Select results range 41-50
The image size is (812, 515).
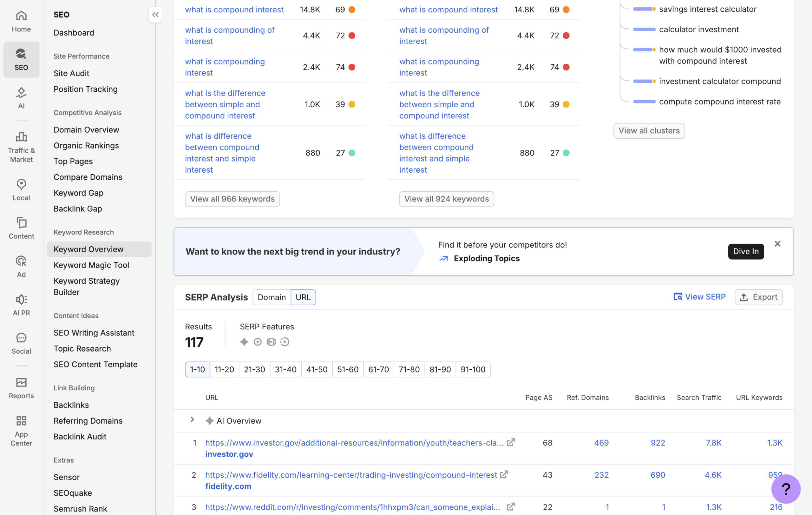pyautogui.click(x=317, y=369)
